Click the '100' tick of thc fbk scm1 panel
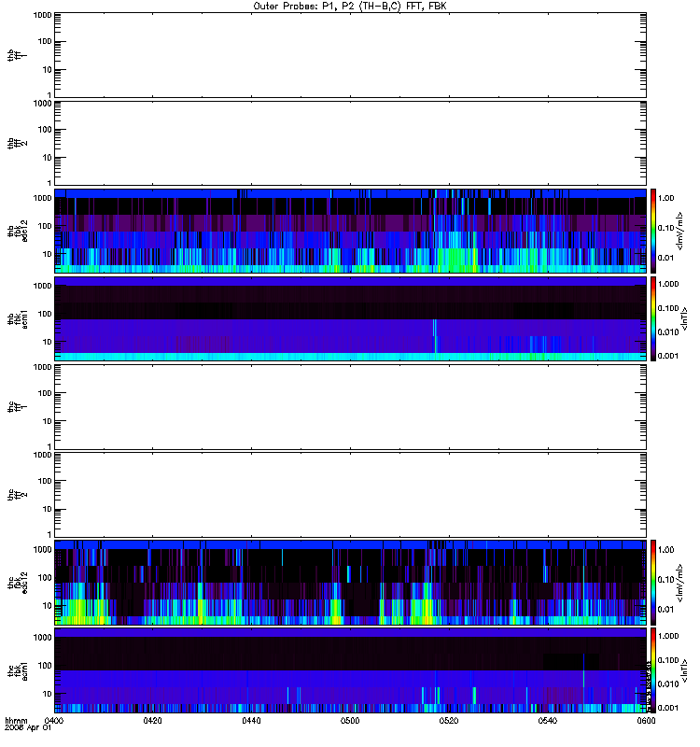The image size is (700, 747). pyautogui.click(x=45, y=666)
